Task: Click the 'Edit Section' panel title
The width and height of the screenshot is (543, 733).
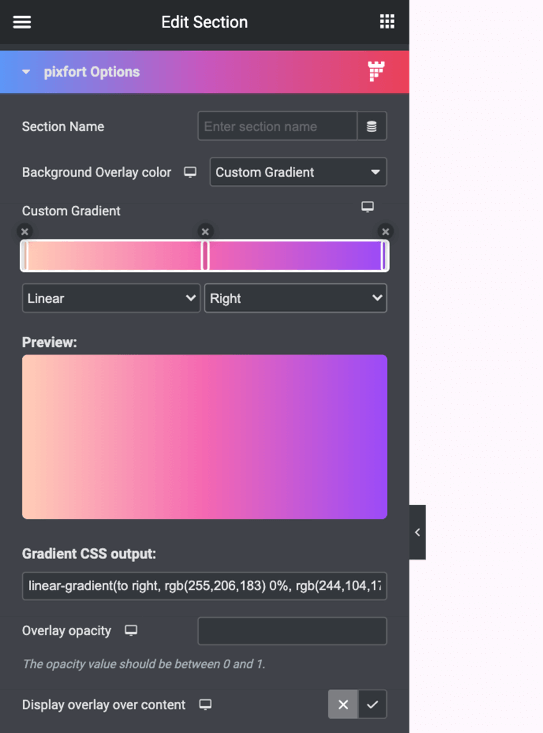Action: (205, 22)
